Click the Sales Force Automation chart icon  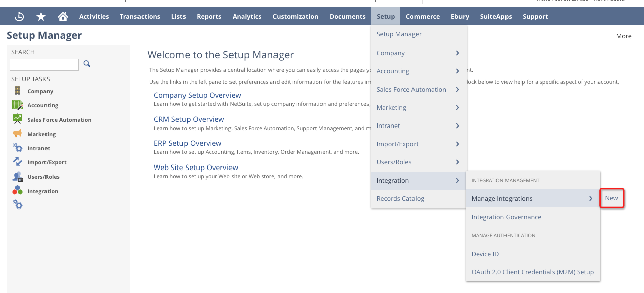pos(18,119)
